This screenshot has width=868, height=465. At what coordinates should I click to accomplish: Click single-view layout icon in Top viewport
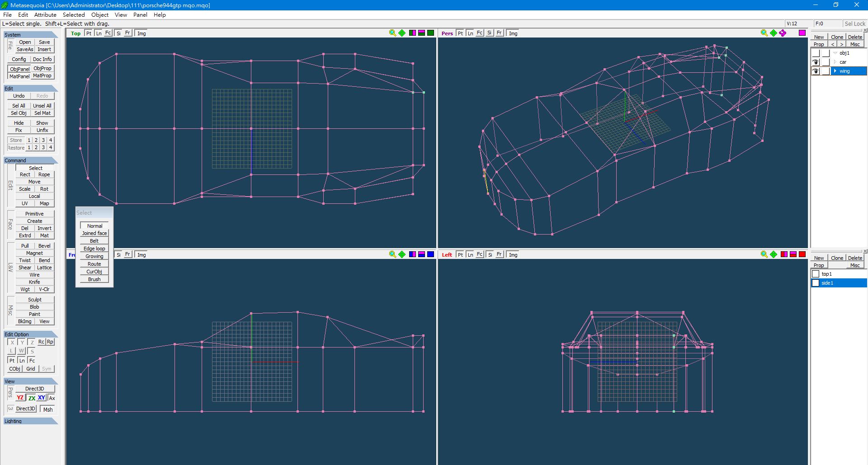pos(431,33)
